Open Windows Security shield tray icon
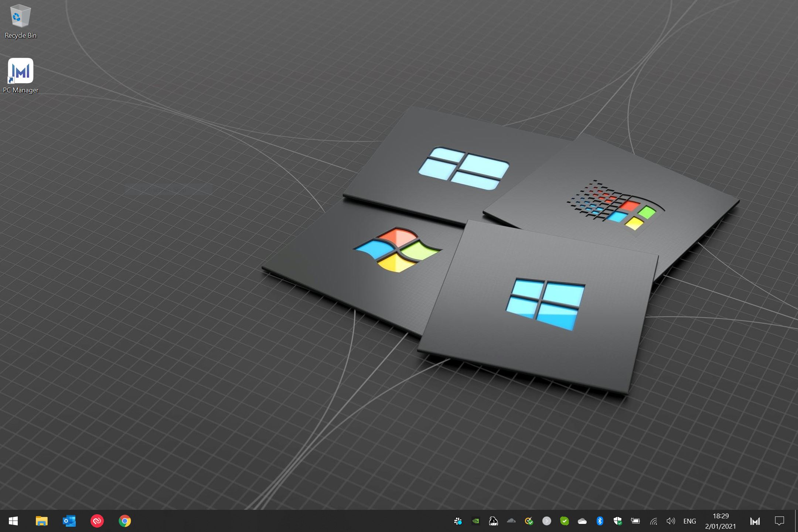 tap(618, 521)
